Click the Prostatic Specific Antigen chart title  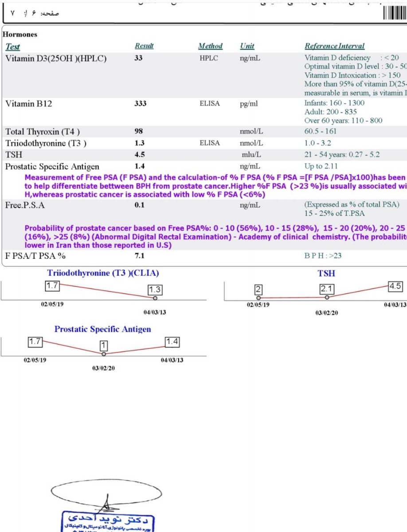(102, 329)
